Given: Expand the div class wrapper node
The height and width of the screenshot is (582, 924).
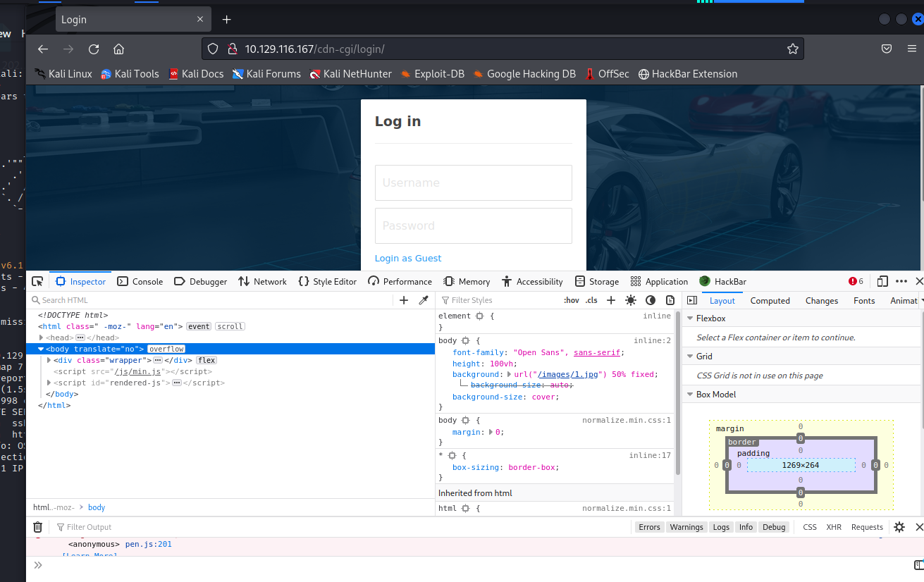Looking at the screenshot, I should point(49,360).
